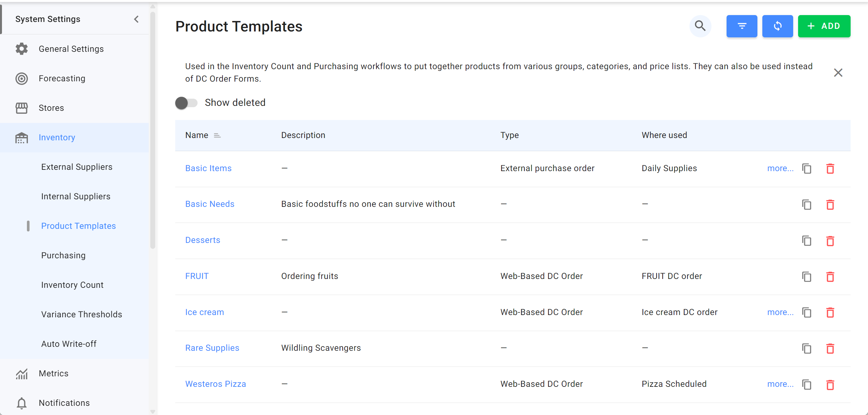Image resolution: width=868 pixels, height=415 pixels.
Task: Click the search magnifier icon
Action: point(700,26)
